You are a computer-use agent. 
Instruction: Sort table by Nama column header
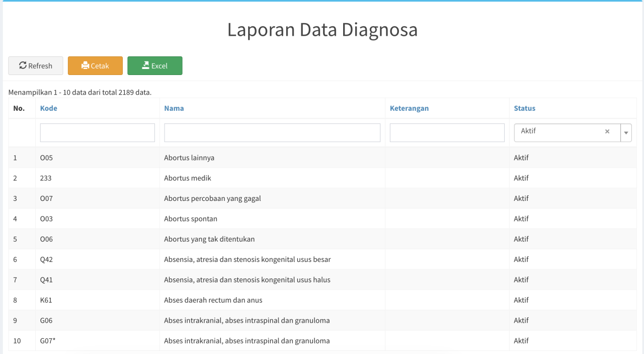click(x=174, y=108)
